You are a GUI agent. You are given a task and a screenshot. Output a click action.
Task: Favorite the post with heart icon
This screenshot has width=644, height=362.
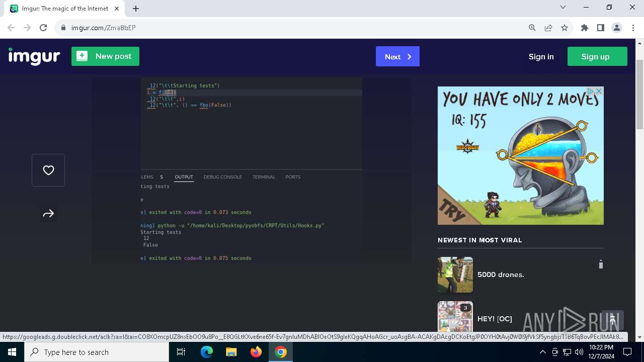[x=48, y=170]
